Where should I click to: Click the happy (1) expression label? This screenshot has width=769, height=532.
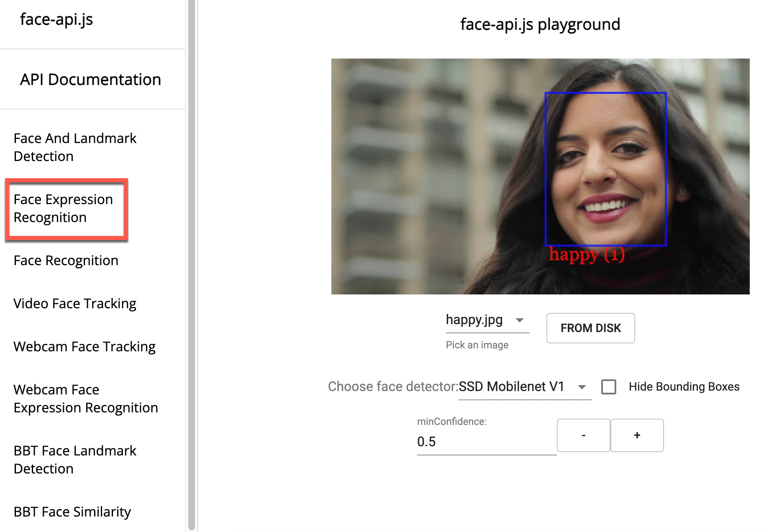[x=587, y=254]
